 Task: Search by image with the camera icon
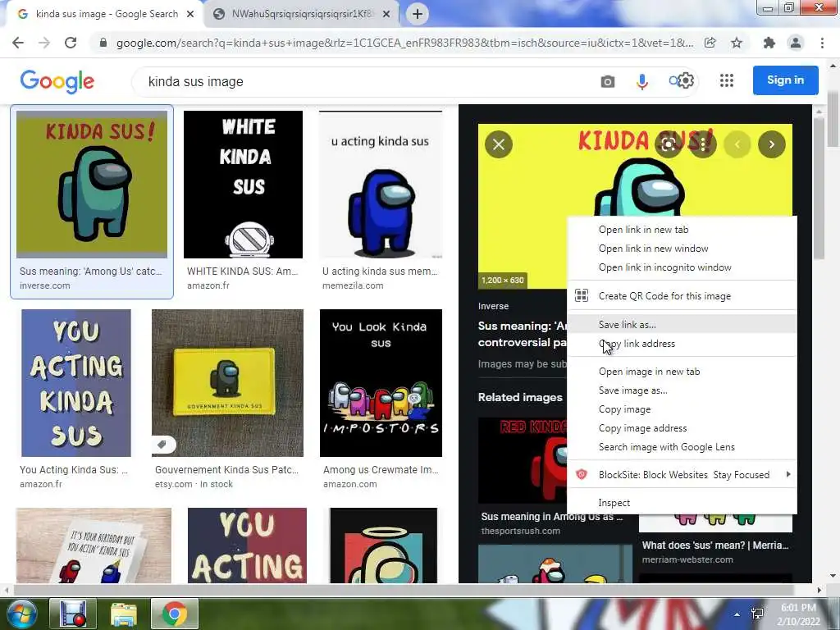pyautogui.click(x=608, y=81)
